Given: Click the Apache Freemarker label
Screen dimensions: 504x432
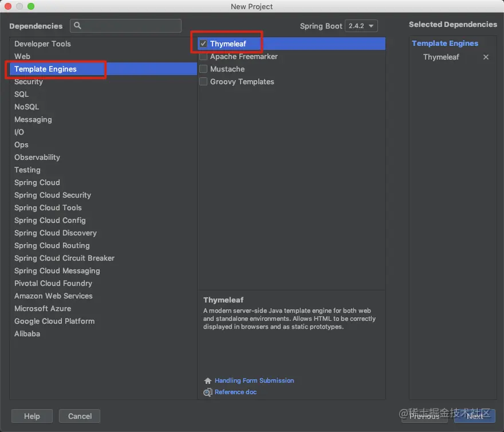Looking at the screenshot, I should coord(244,56).
